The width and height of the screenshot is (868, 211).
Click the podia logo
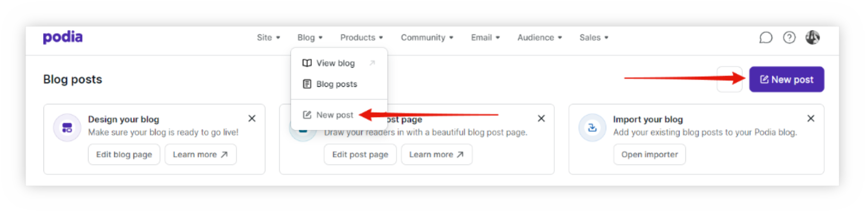63,37
